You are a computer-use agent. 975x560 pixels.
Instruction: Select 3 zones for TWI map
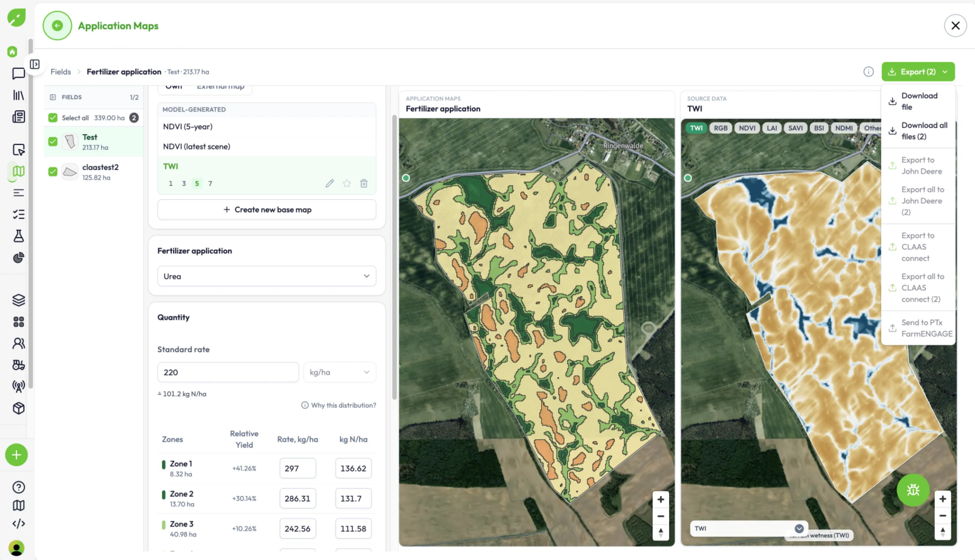184,183
